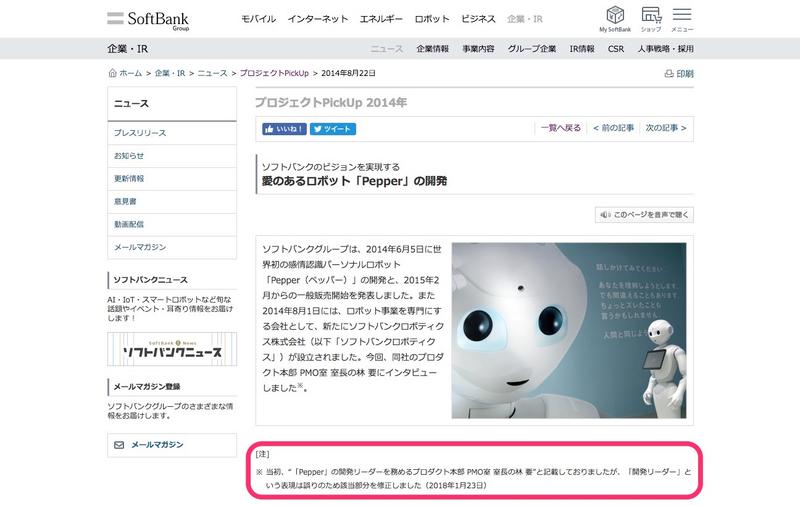This screenshot has height=505, width=800.
Task: Open プレスリリース in sidebar
Action: coord(172,133)
